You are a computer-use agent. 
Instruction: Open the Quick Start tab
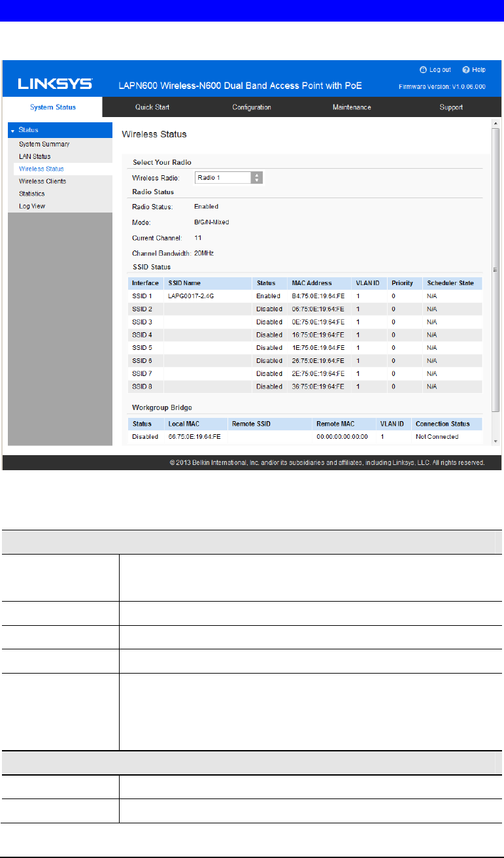152,107
